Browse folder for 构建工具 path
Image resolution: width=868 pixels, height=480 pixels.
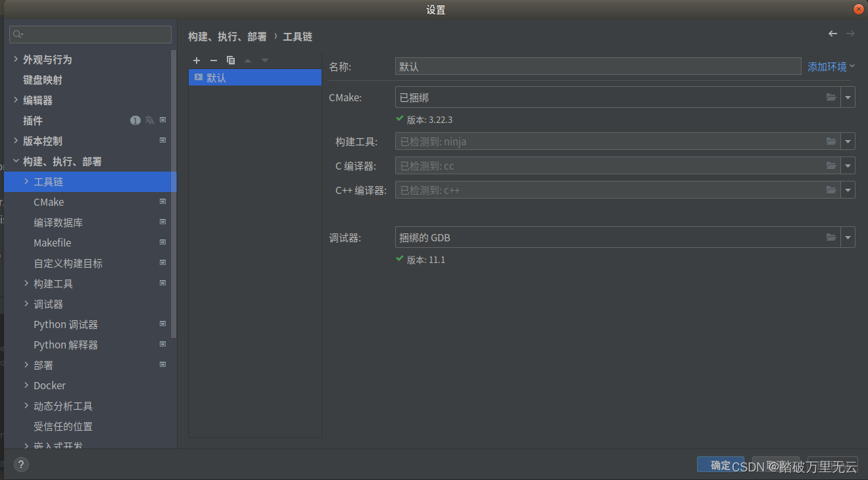pos(831,141)
